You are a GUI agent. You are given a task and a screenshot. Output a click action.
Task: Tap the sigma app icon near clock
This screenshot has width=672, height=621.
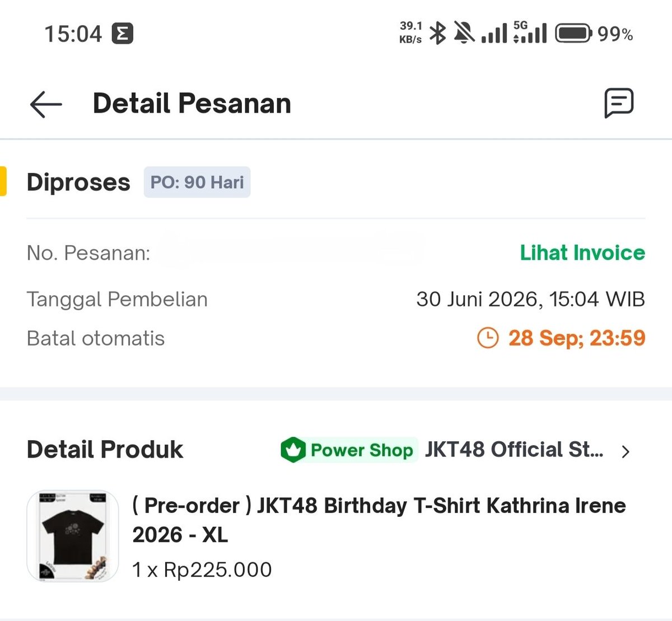122,34
